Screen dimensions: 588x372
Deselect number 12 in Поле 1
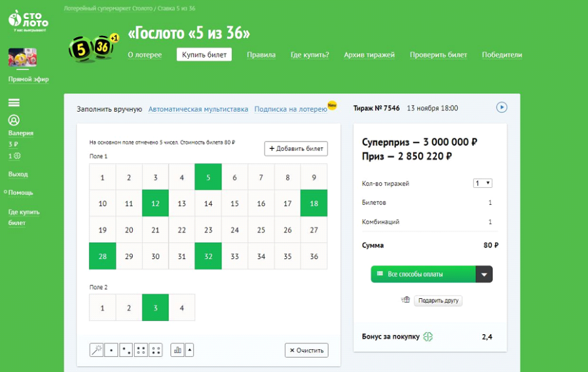[155, 204]
